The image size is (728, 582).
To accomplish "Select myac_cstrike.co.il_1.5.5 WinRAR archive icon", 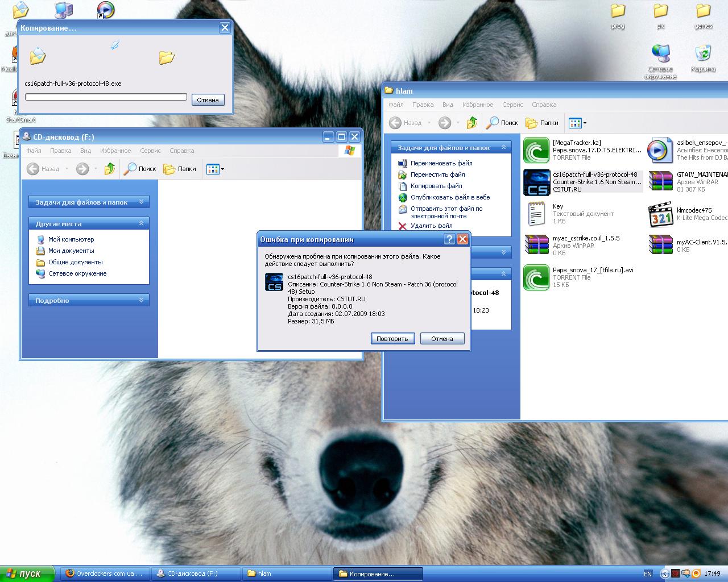I will (x=536, y=246).
